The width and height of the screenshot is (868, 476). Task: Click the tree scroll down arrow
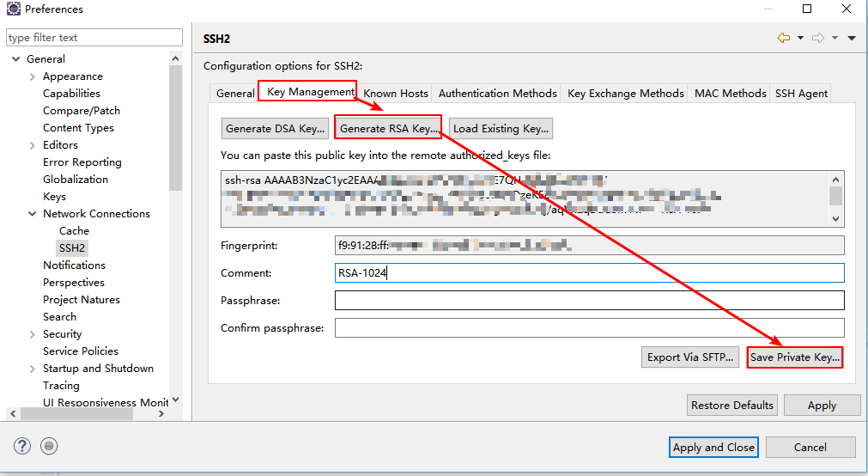click(175, 400)
